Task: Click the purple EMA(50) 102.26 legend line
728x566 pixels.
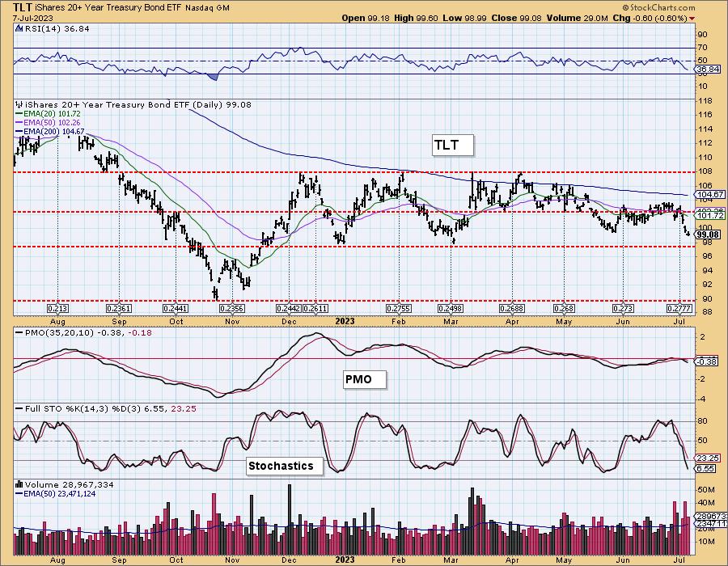Action: pyautogui.click(x=19, y=122)
